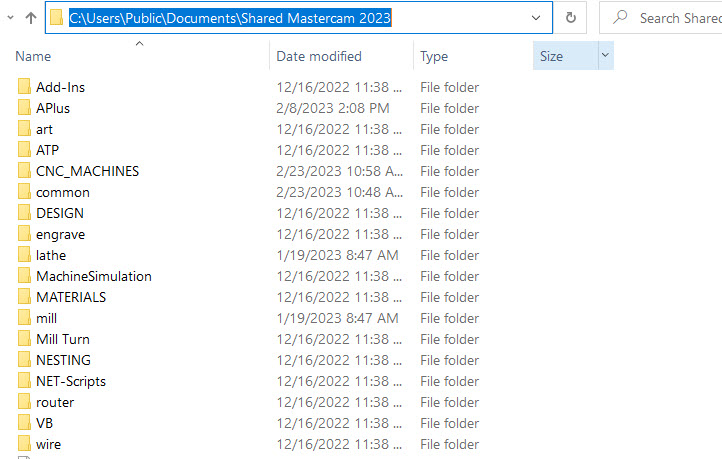722x459 pixels.
Task: Select the common folder icon
Action: 24,192
